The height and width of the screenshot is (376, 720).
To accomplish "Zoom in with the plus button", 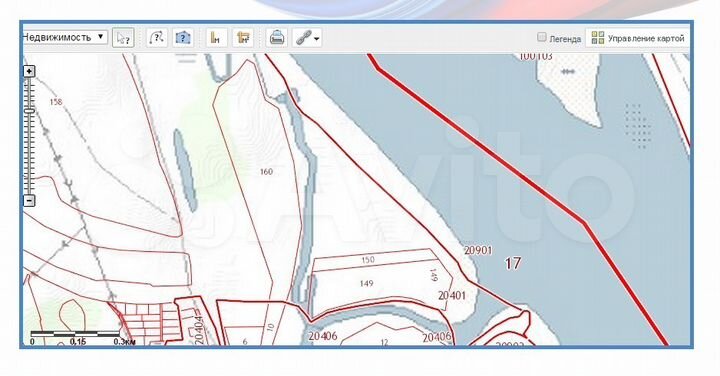I will click(x=29, y=71).
